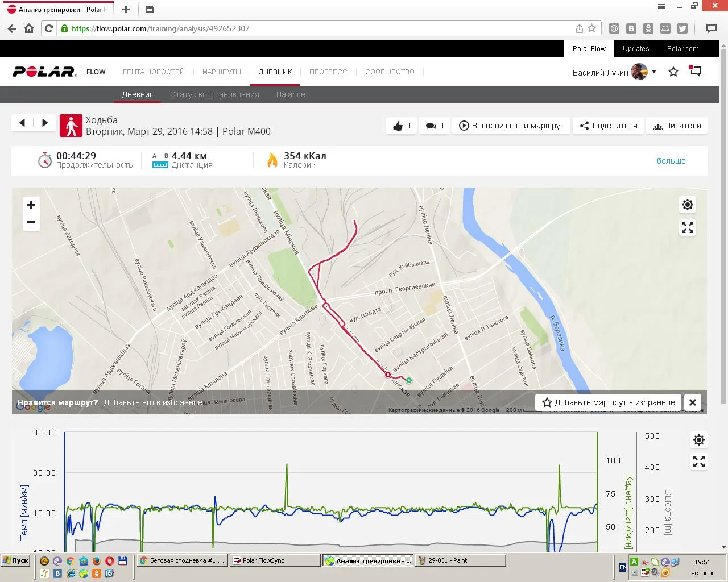Open the user profile dropdown arrow
Viewport: 728px width, 582px height.
(x=654, y=72)
